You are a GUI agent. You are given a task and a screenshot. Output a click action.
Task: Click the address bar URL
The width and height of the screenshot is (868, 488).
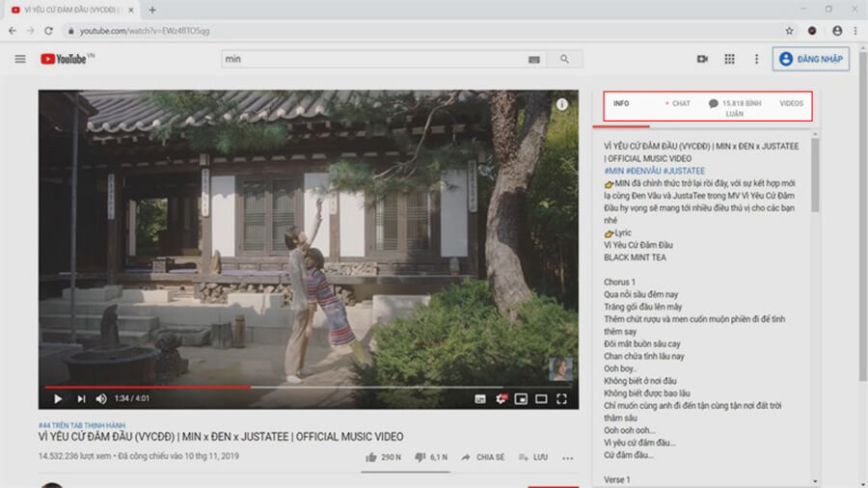click(x=145, y=31)
